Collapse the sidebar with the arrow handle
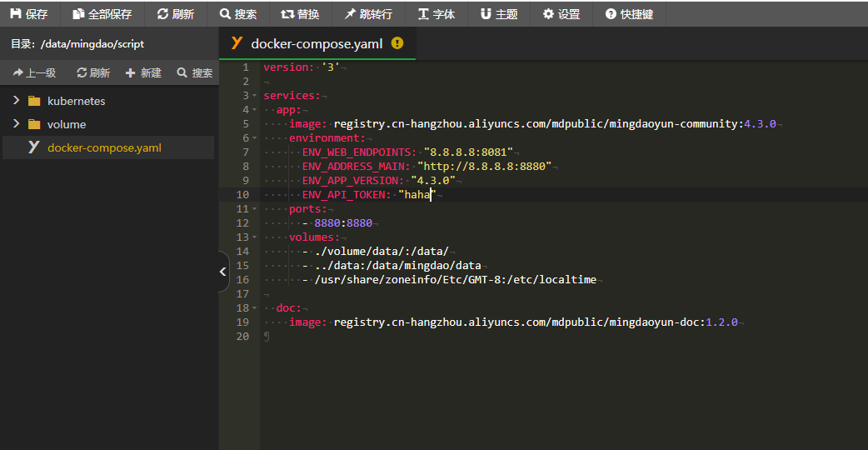The image size is (868, 450). 222,271
